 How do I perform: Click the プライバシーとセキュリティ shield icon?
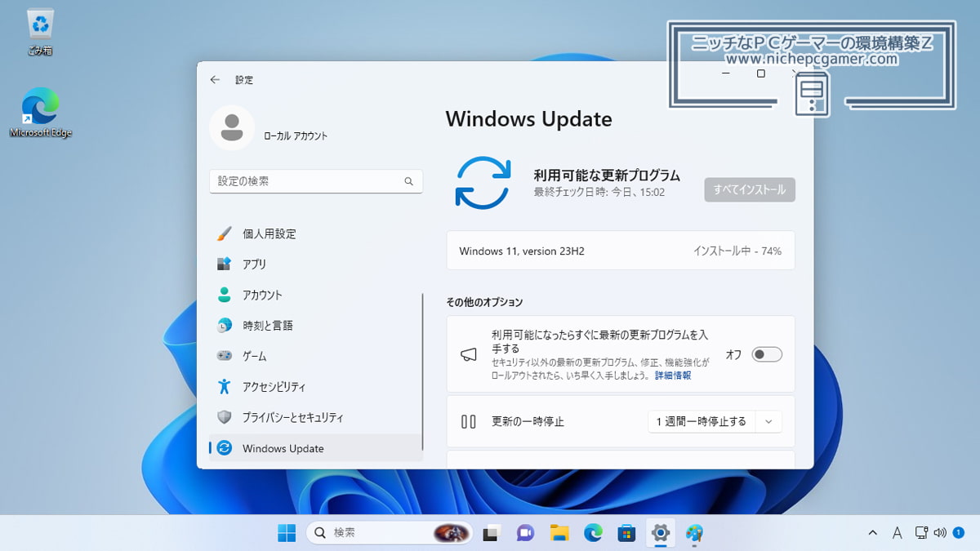(x=225, y=417)
